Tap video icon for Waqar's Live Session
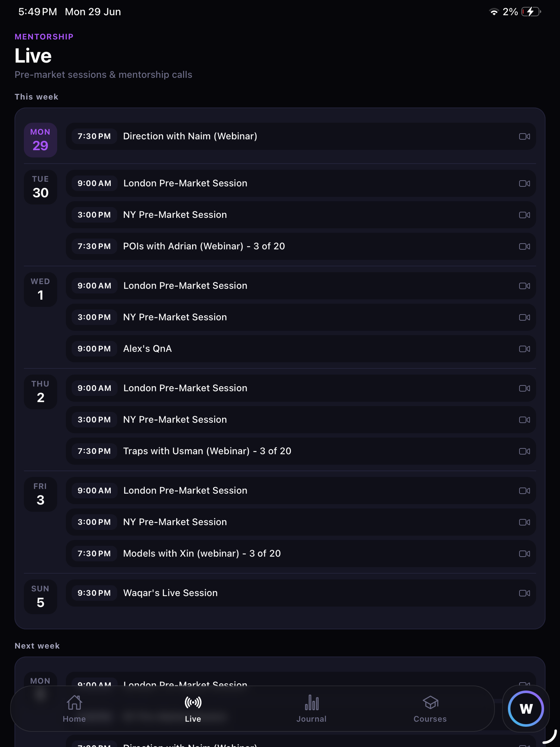This screenshot has width=560, height=747. (x=524, y=593)
